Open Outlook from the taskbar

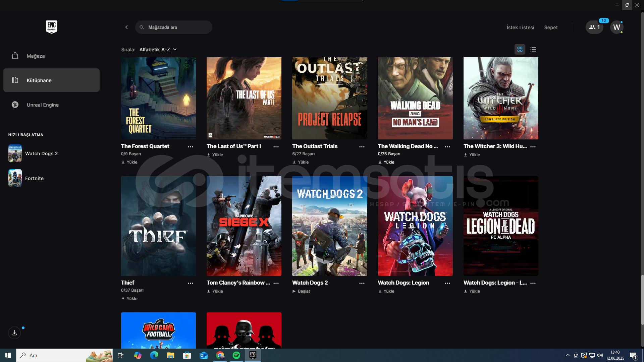pos(204,355)
